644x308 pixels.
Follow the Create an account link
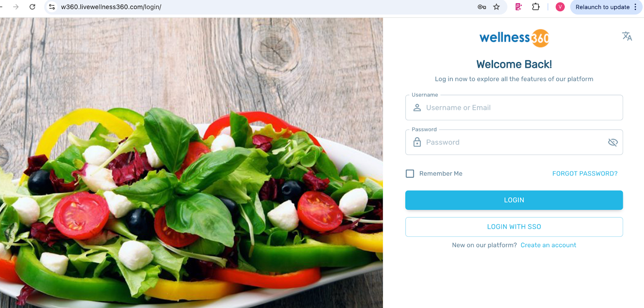click(x=548, y=245)
